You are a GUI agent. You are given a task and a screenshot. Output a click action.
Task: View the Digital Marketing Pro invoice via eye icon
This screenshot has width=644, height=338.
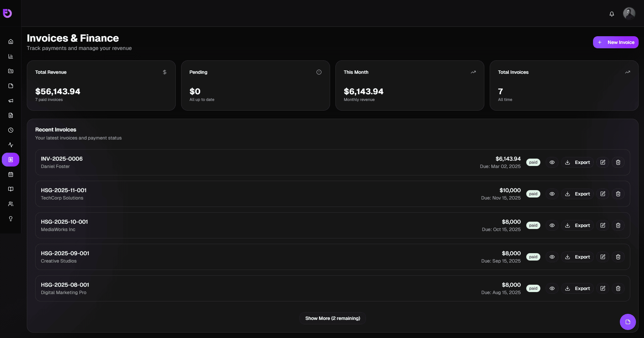[552, 288]
